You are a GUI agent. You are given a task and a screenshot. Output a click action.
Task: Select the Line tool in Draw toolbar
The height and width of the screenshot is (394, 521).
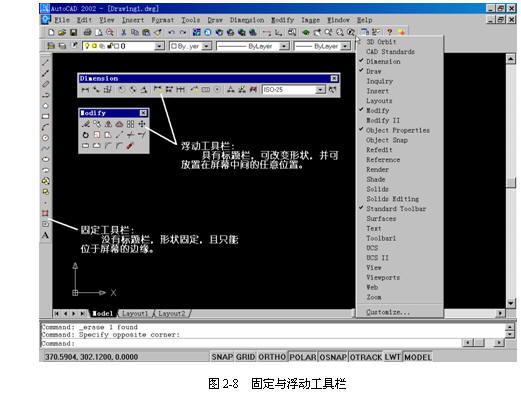tap(45, 62)
